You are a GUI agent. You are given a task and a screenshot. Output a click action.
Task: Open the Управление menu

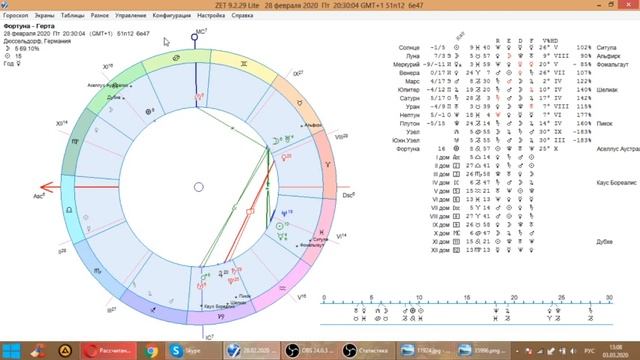point(131,15)
